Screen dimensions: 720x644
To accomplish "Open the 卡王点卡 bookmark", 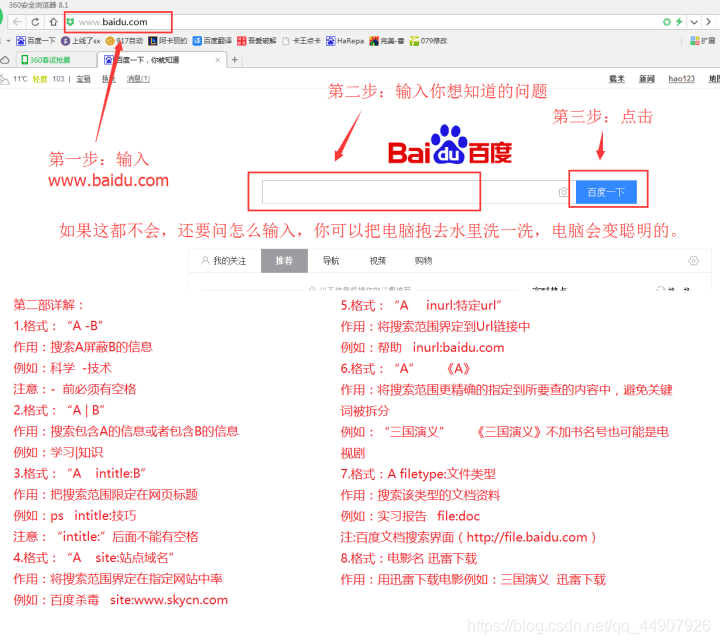I will [x=301, y=41].
